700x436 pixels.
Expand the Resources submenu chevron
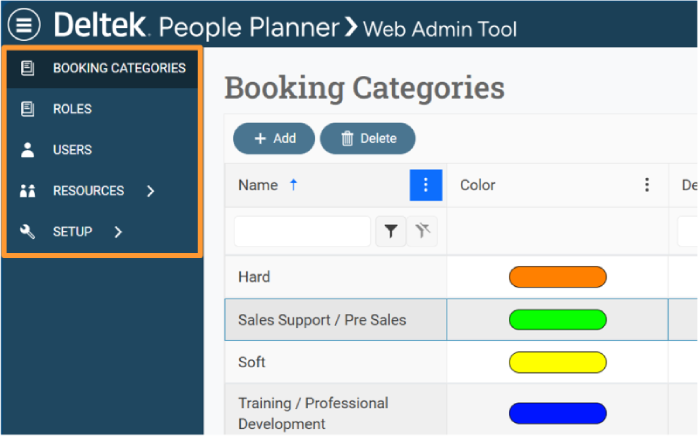150,191
